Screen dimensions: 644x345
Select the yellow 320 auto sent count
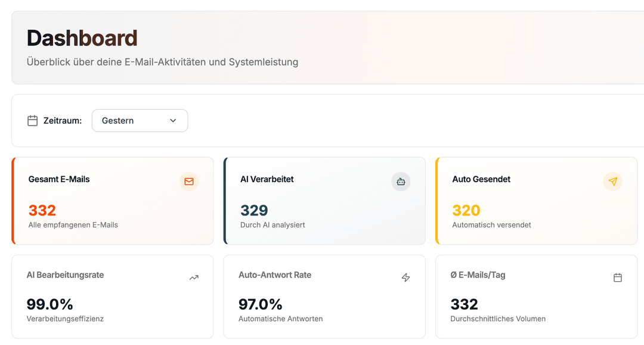[466, 210]
